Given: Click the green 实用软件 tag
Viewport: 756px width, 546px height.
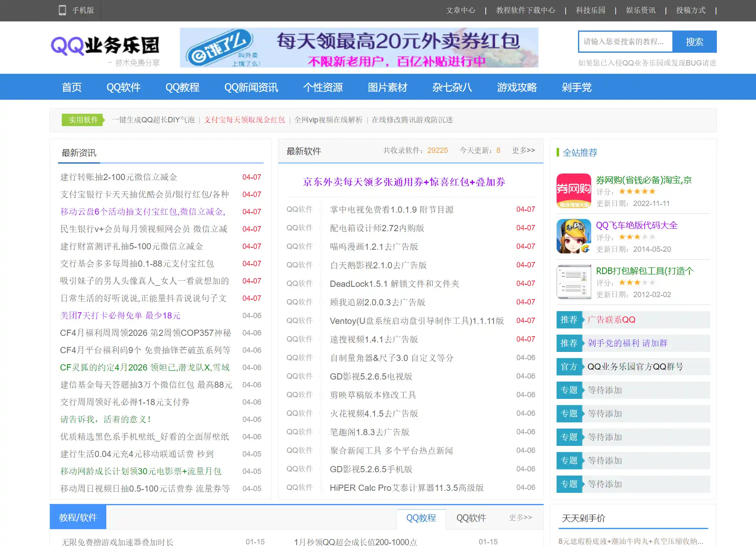Looking at the screenshot, I should coord(83,120).
